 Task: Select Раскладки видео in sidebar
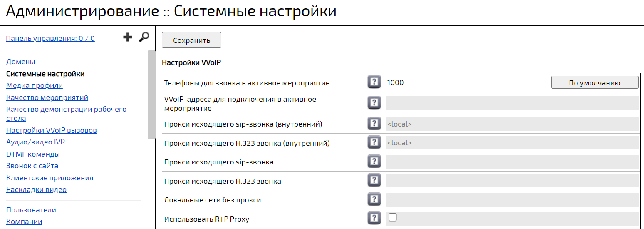pyautogui.click(x=36, y=189)
